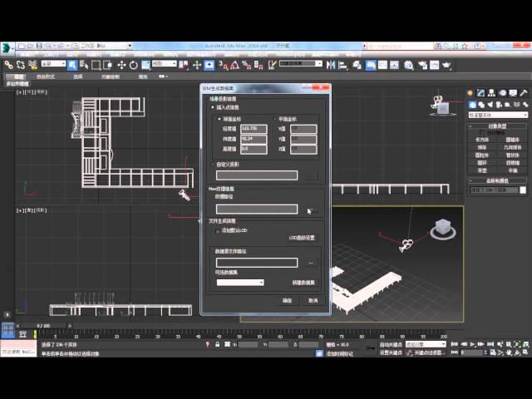This screenshot has height=399, width=532.
Task: Pick the Rectangular Selection Region tool
Action: pos(96,65)
